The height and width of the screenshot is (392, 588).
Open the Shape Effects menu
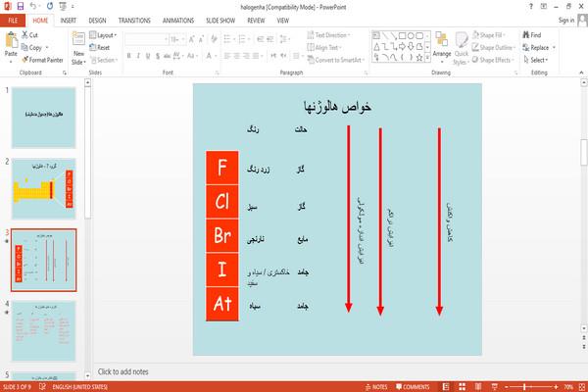tap(493, 60)
